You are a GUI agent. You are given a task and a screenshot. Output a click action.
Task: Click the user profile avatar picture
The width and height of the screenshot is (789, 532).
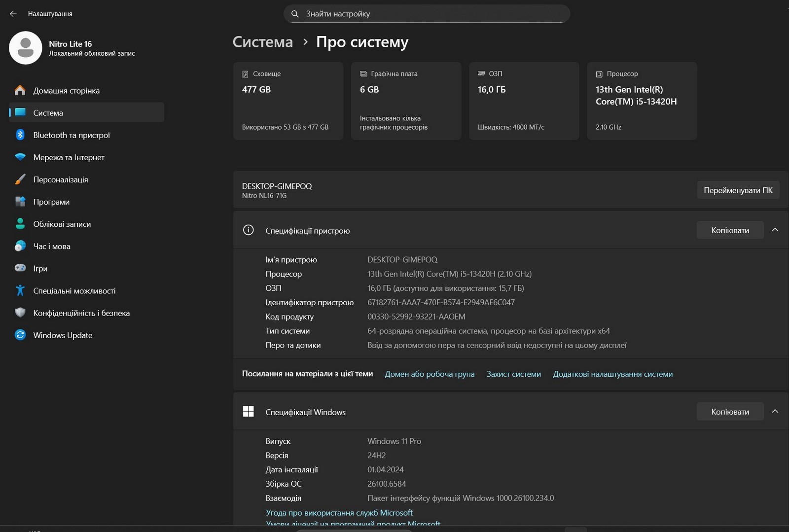(26, 48)
